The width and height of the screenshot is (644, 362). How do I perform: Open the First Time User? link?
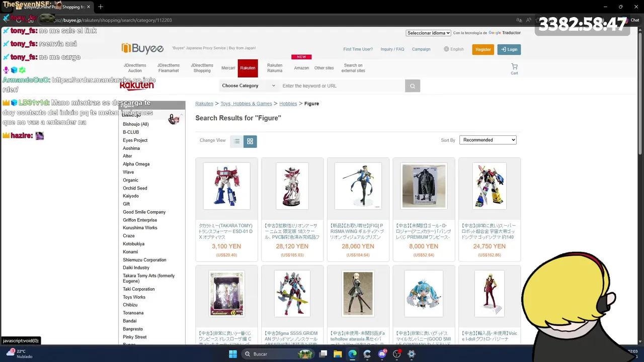click(x=358, y=49)
